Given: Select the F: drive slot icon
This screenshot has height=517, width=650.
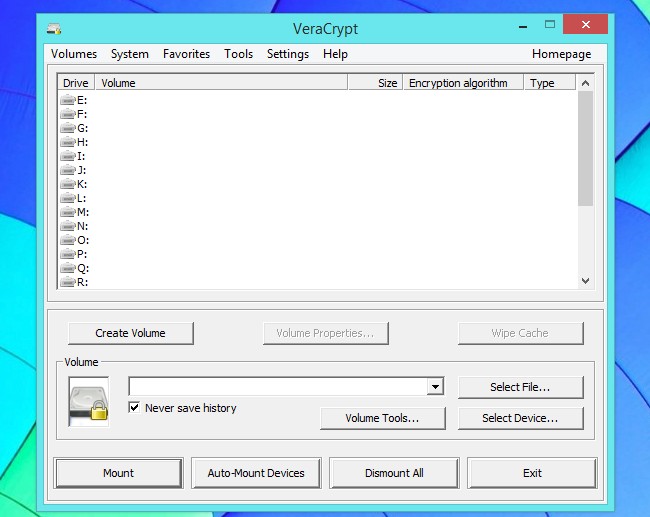Looking at the screenshot, I should click(x=68, y=114).
